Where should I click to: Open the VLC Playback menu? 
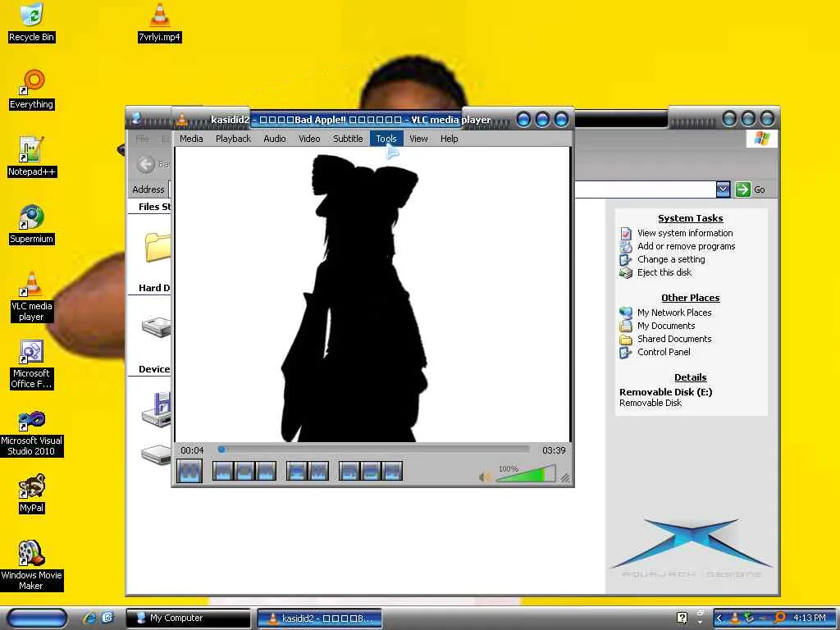233,139
